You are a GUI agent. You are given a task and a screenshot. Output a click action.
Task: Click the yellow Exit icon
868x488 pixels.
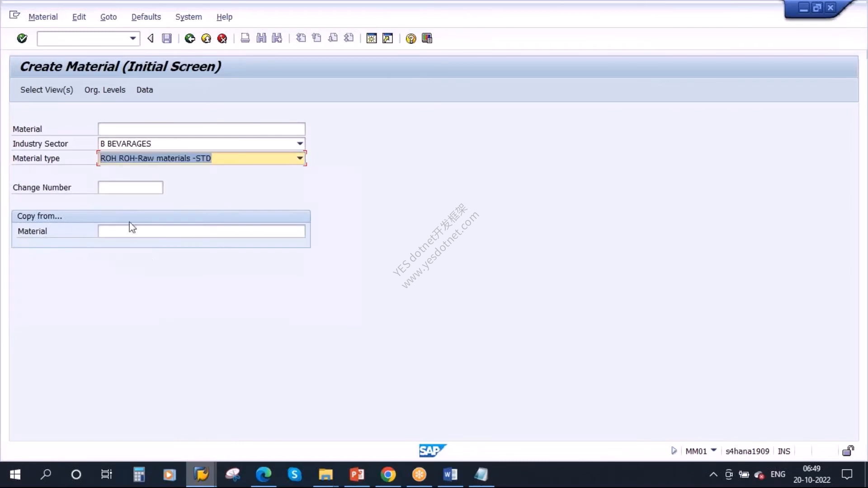(x=206, y=38)
